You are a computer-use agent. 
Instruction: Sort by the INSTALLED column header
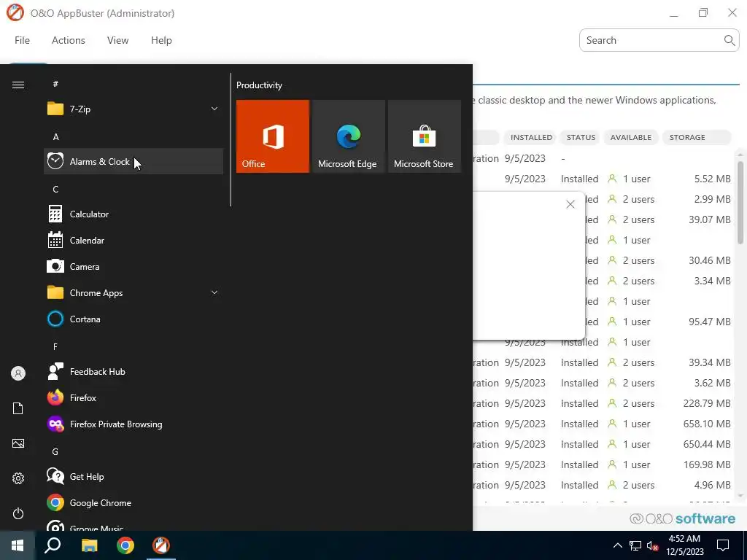[531, 137]
